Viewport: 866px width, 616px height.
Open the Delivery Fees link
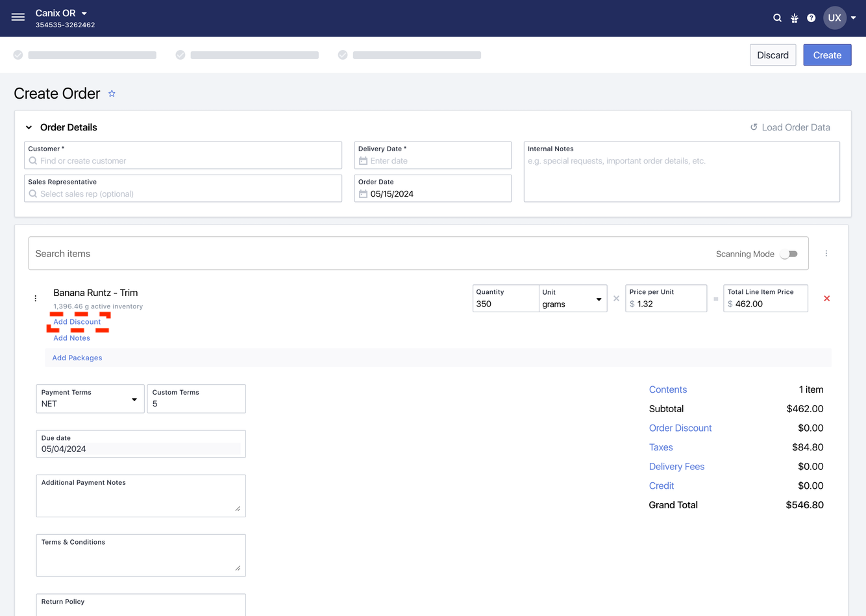pos(676,467)
